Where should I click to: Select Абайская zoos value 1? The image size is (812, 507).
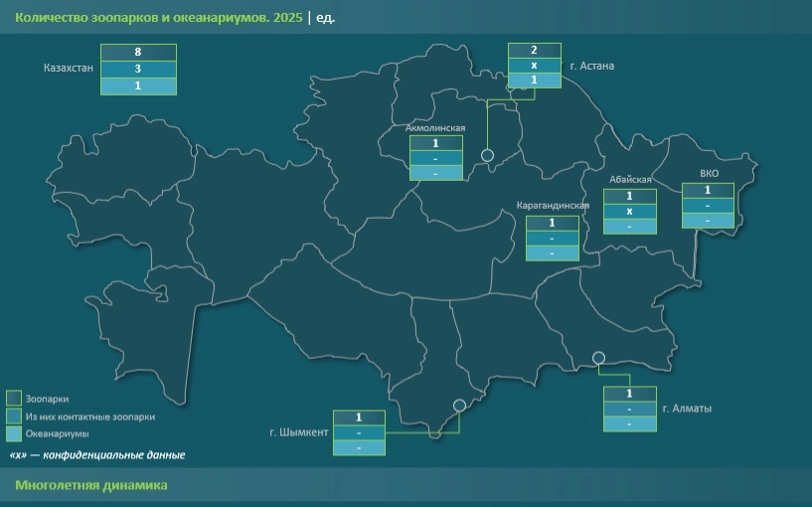[x=630, y=196]
